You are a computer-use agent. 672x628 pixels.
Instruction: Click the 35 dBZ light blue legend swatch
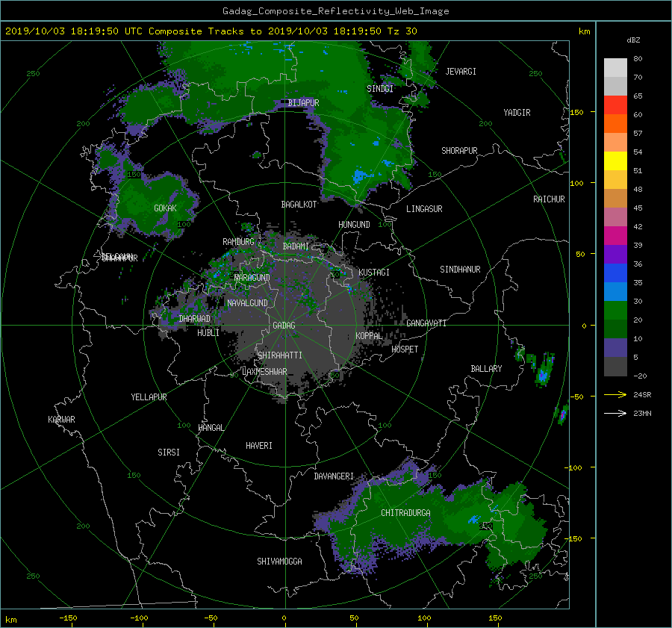coord(615,292)
